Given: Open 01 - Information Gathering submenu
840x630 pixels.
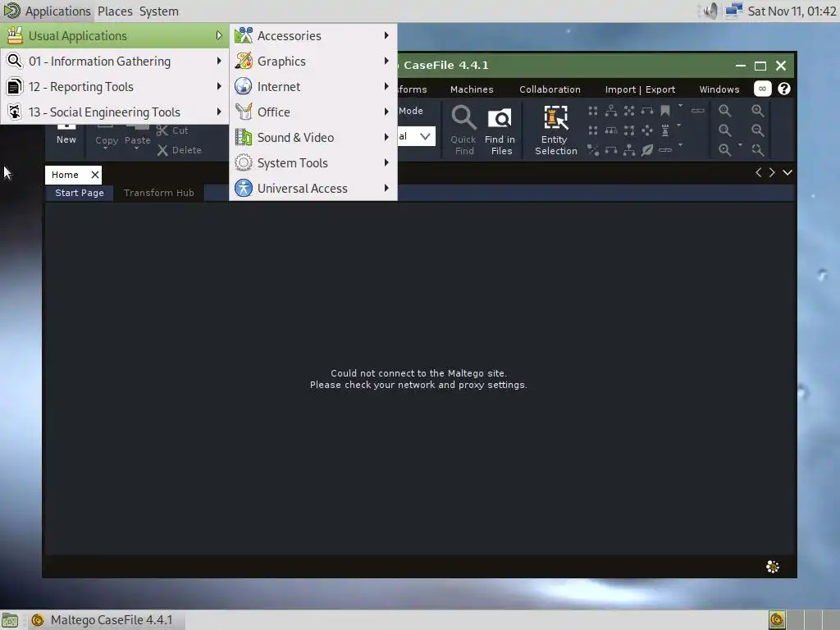Looking at the screenshot, I should pos(115,61).
